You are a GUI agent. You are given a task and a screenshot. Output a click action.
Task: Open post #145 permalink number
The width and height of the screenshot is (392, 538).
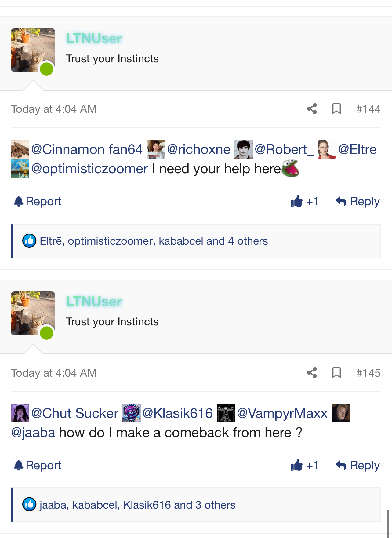click(368, 373)
